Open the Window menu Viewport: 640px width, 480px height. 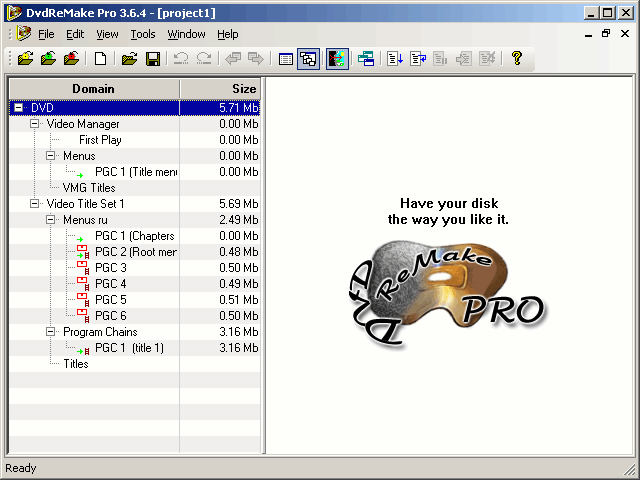[x=187, y=34]
